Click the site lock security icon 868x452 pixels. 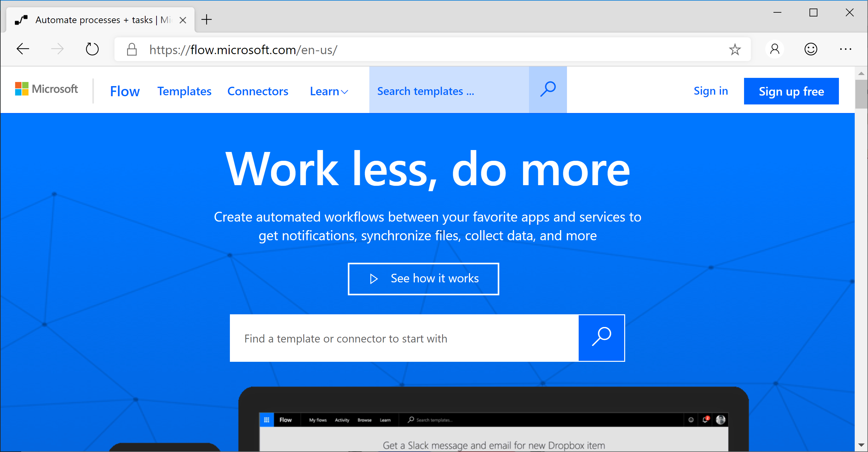132,50
